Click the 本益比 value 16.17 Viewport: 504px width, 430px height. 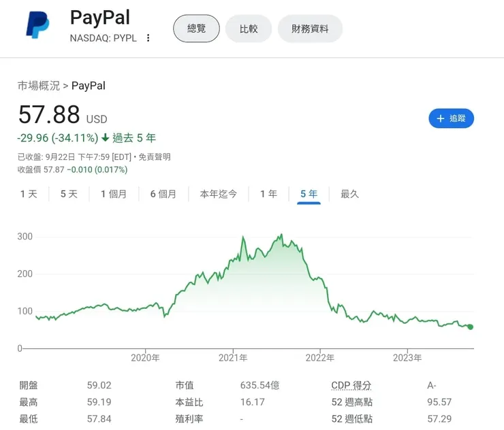(252, 402)
